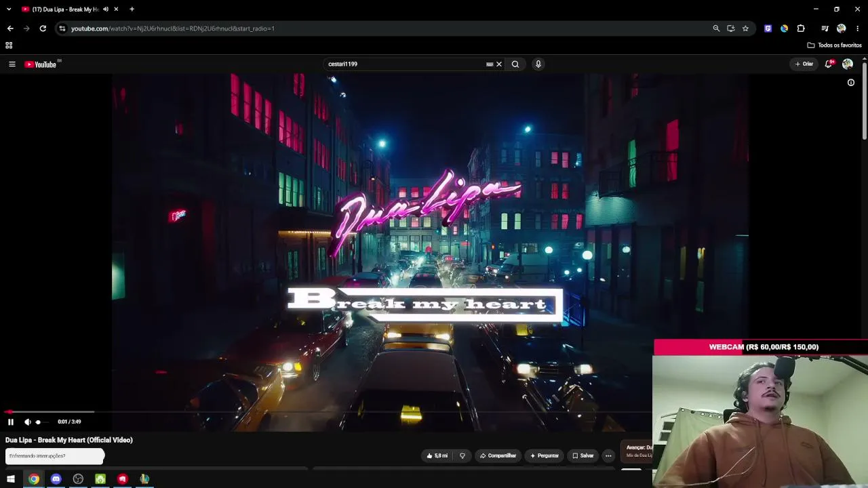The width and height of the screenshot is (868, 488).
Task: Open Discord from the taskbar
Action: coord(56,479)
